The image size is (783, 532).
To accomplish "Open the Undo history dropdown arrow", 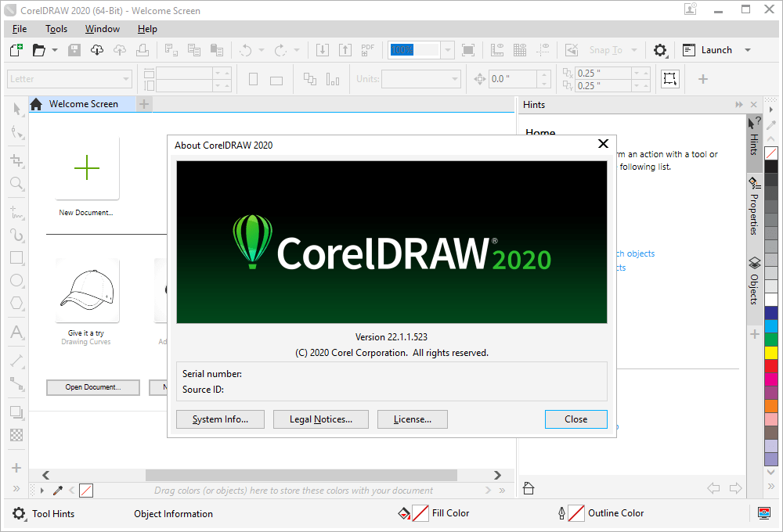I will (262, 50).
